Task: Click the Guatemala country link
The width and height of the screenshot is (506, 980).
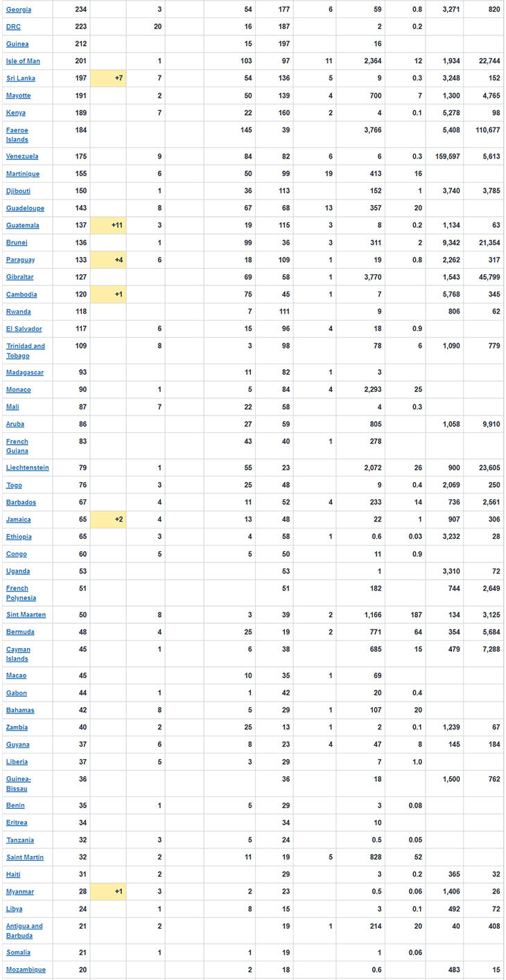Action: click(x=23, y=226)
